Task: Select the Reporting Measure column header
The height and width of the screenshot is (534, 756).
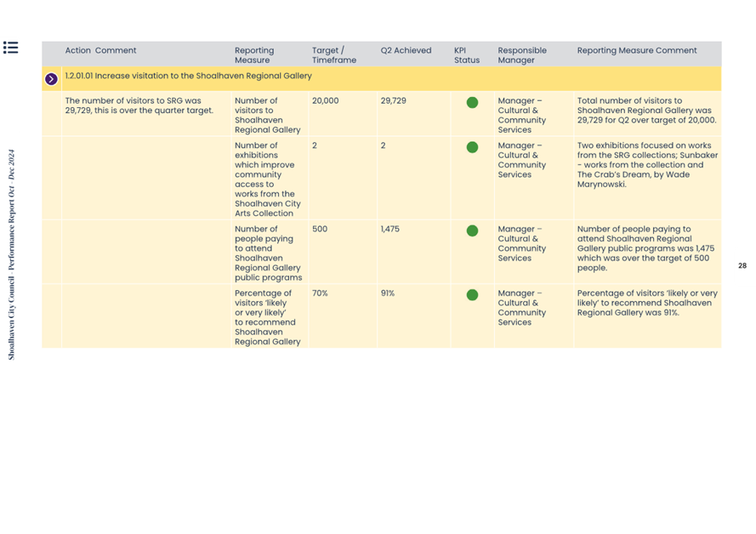Action: [254, 55]
